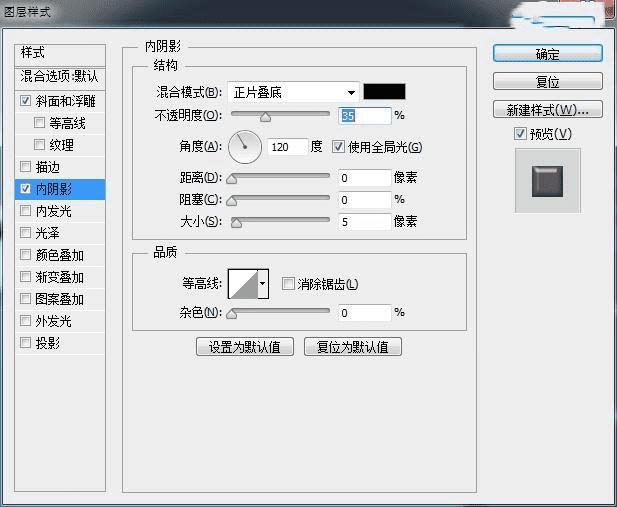
Task: Click the 杂色 slider handle
Action: 232,314
